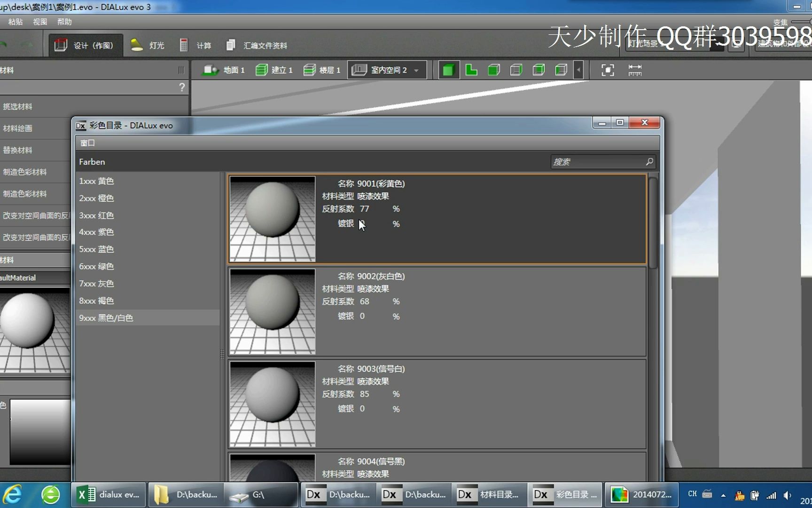Switch to the 彩色目录 DIALux taskbar window
Viewport: 812px width, 508px height.
click(x=566, y=495)
